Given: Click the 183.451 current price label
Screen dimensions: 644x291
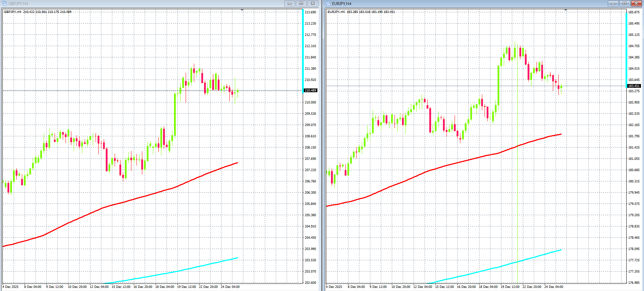Looking at the screenshot, I should (x=634, y=86).
